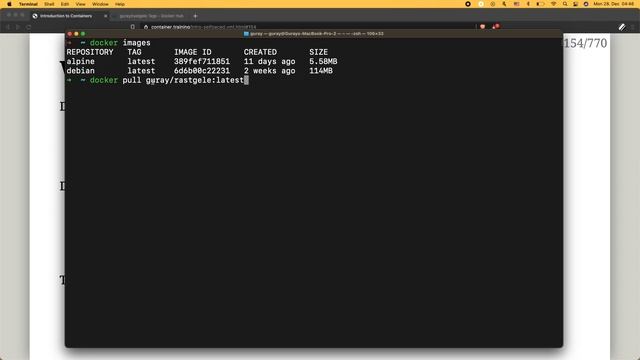Click the slide counter 154/770
Image resolution: width=640 pixels, height=360 pixels.
[x=585, y=43]
